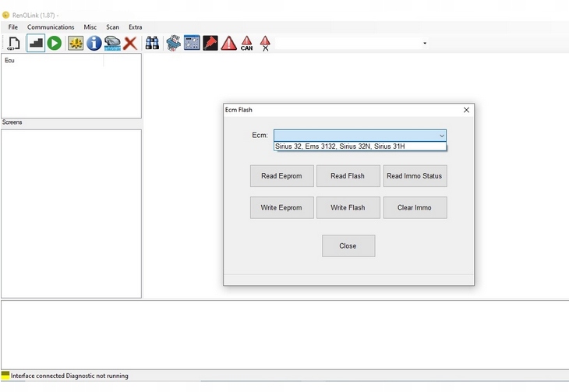569x392 pixels.
Task: Click the warning triangle with X icon
Action: point(265,43)
